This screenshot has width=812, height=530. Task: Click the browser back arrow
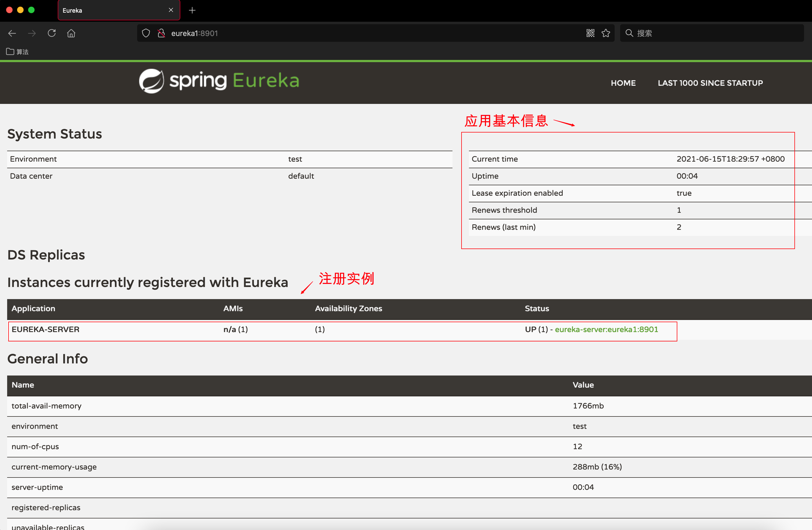(12, 33)
